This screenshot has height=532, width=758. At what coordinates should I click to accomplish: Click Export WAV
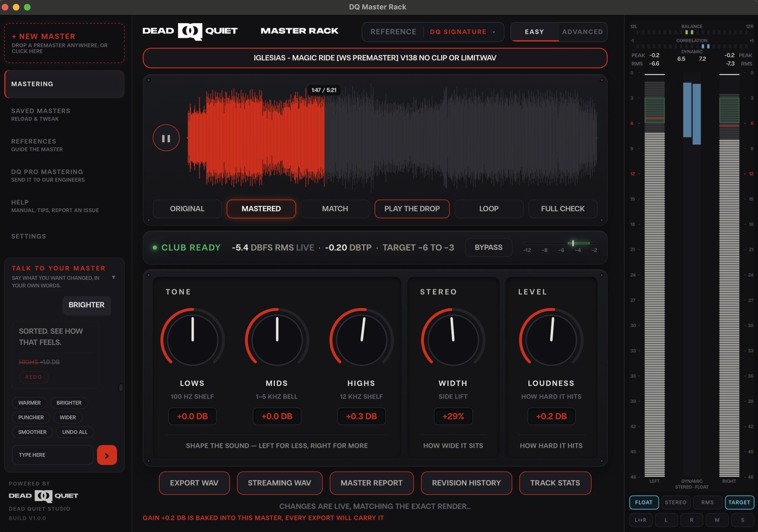pyautogui.click(x=194, y=483)
